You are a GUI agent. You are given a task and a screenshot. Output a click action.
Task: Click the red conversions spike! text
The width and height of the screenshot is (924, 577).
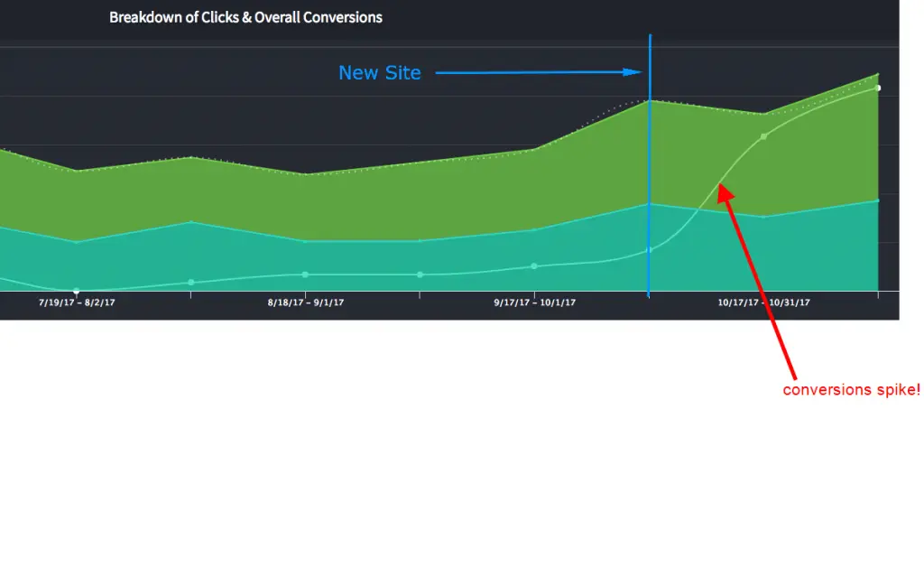(851, 389)
